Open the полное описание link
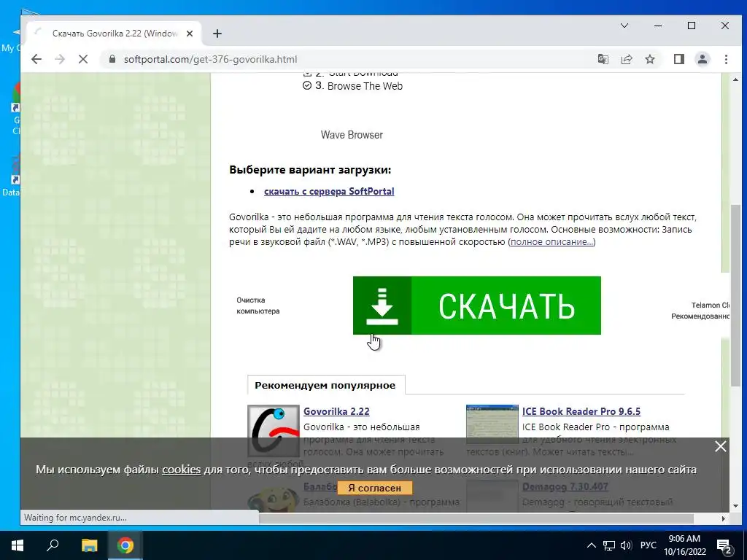The height and width of the screenshot is (560, 747). click(552, 242)
